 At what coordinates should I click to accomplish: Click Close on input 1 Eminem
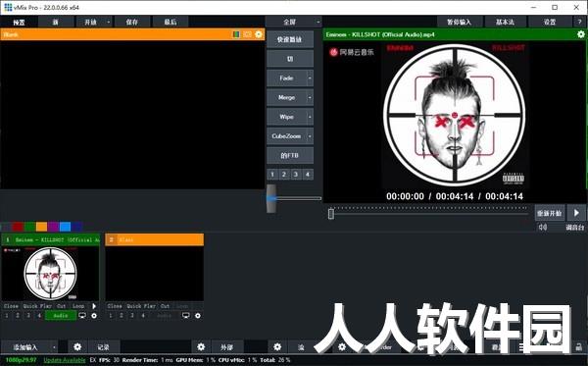tap(11, 306)
